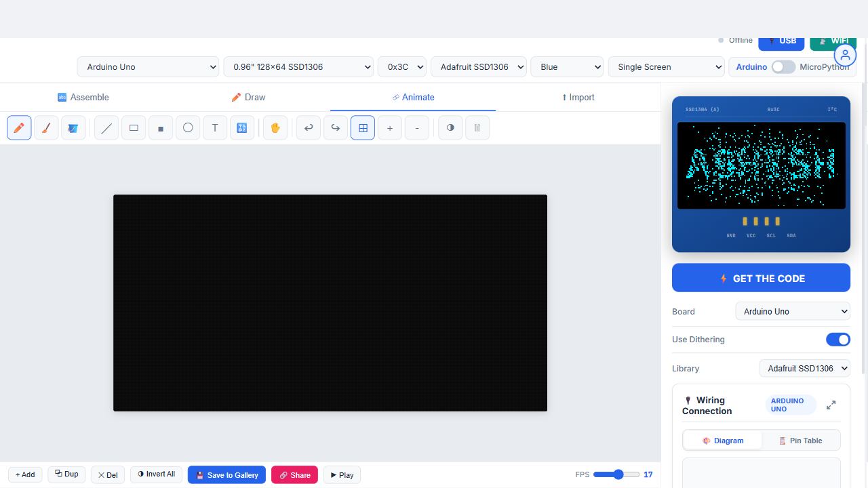Select the Diagram tab
Image resolution: width=868 pixels, height=488 pixels.
pyautogui.click(x=723, y=441)
